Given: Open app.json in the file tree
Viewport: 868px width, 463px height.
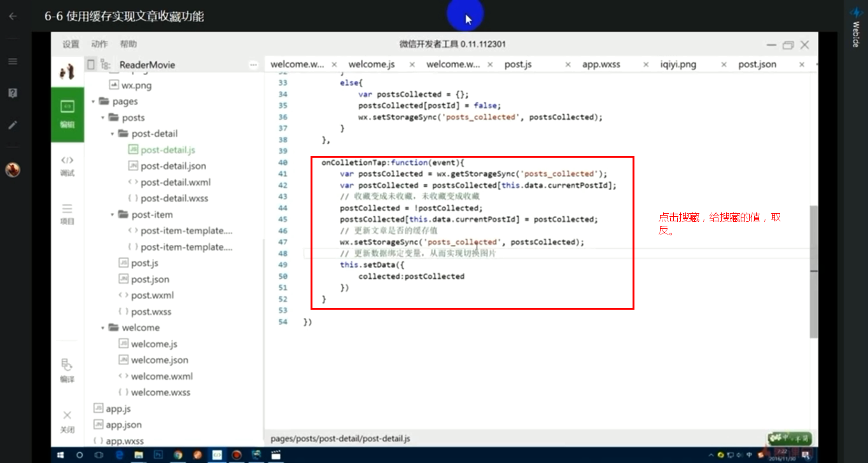Looking at the screenshot, I should tap(123, 425).
